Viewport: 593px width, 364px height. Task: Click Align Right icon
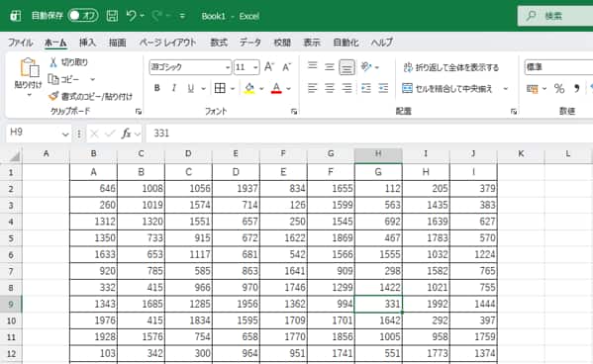346,88
